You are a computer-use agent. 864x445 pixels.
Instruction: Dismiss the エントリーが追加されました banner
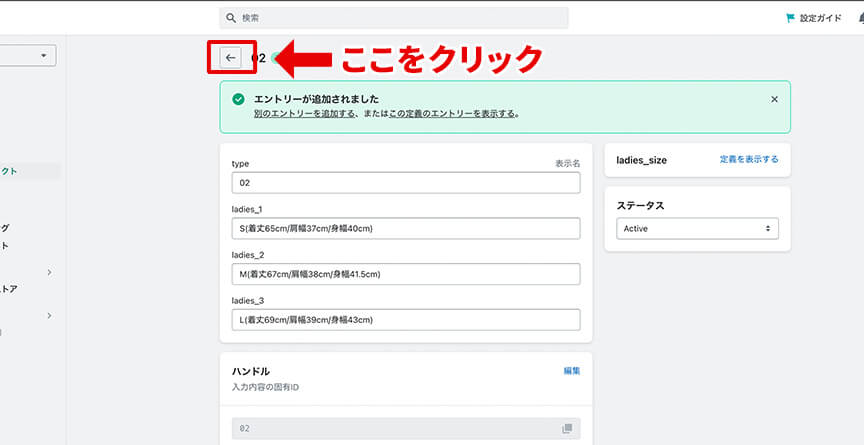774,99
